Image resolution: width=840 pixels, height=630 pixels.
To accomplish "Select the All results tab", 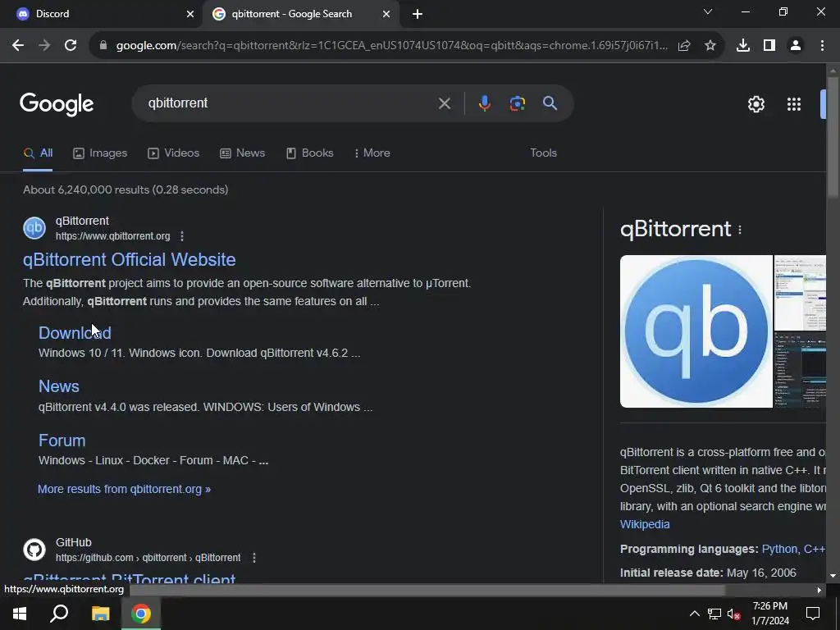I will pos(38,153).
